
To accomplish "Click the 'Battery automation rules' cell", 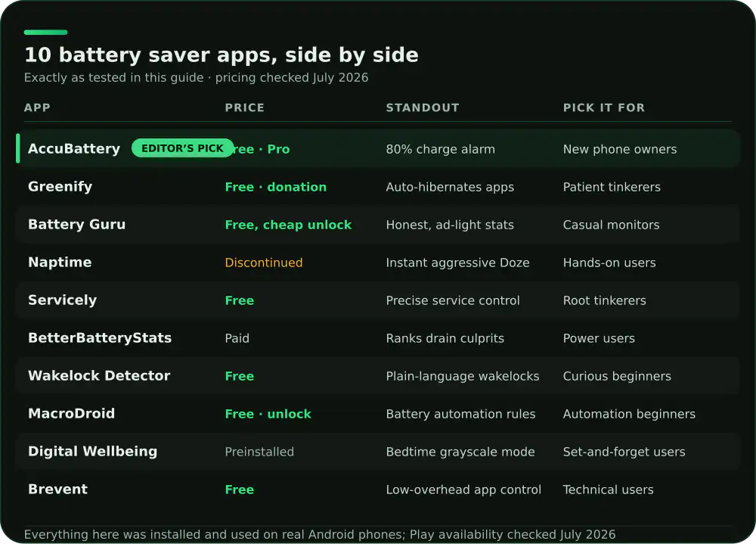I will 460,414.
